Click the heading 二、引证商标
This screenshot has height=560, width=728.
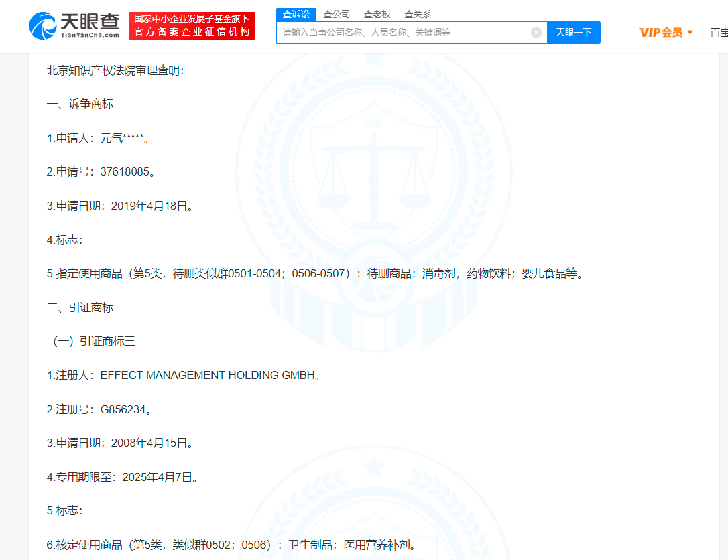coord(80,307)
